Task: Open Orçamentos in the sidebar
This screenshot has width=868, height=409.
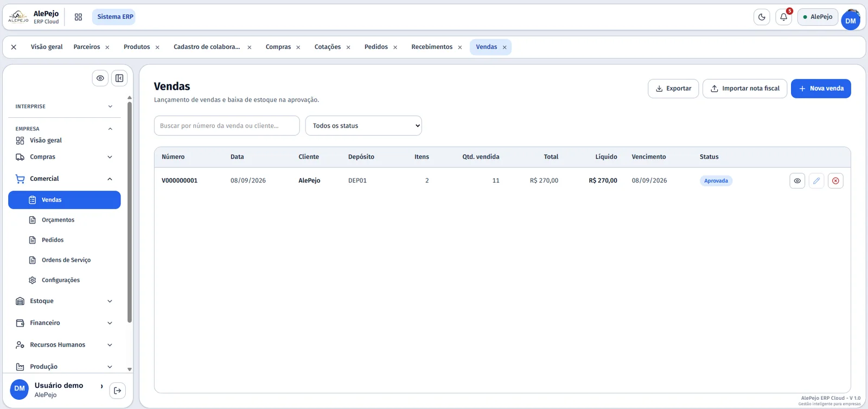Action: (65, 220)
